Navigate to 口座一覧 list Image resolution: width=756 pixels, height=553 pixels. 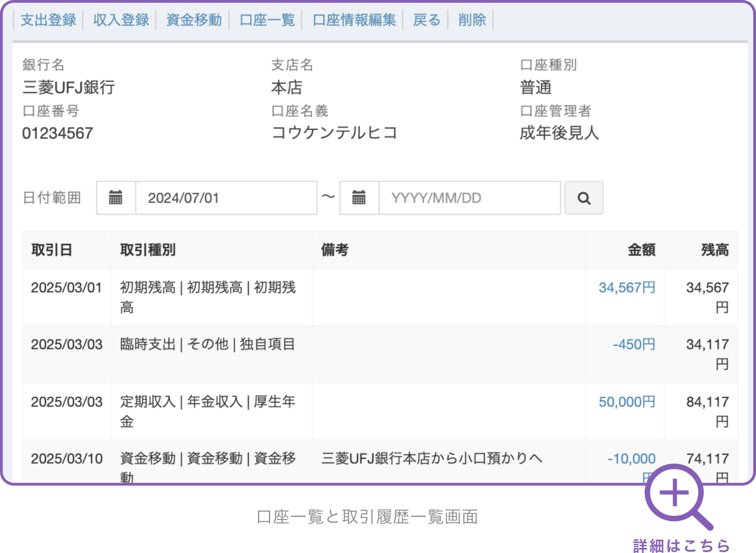click(x=267, y=20)
